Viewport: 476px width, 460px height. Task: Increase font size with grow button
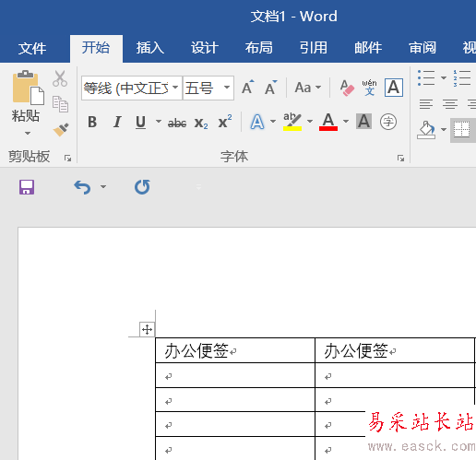248,88
